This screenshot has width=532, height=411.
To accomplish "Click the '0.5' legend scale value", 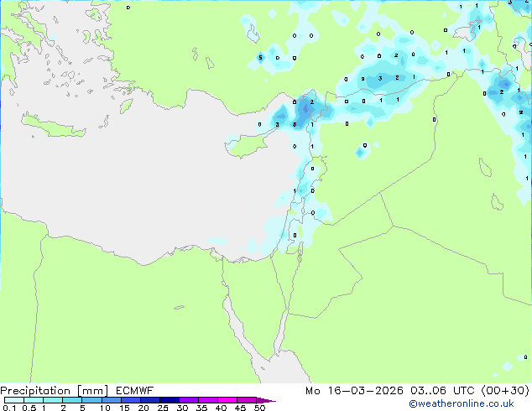I will click(29, 408).
